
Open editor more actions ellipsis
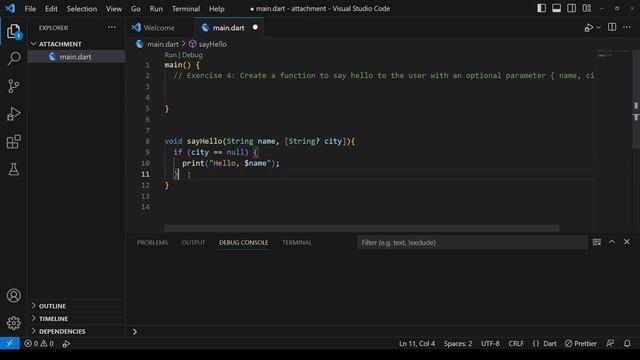click(627, 27)
